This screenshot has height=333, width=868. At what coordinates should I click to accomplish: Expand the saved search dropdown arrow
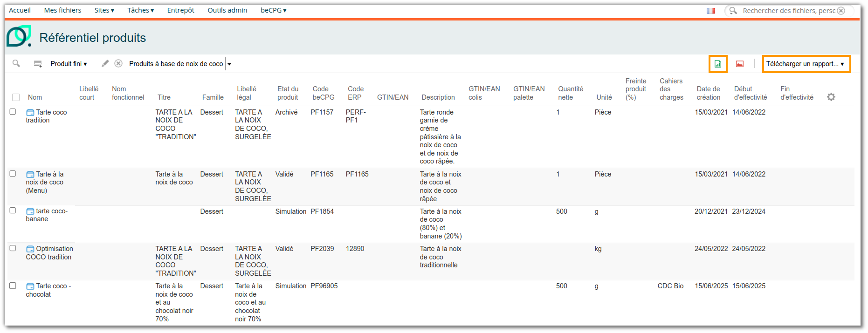229,64
